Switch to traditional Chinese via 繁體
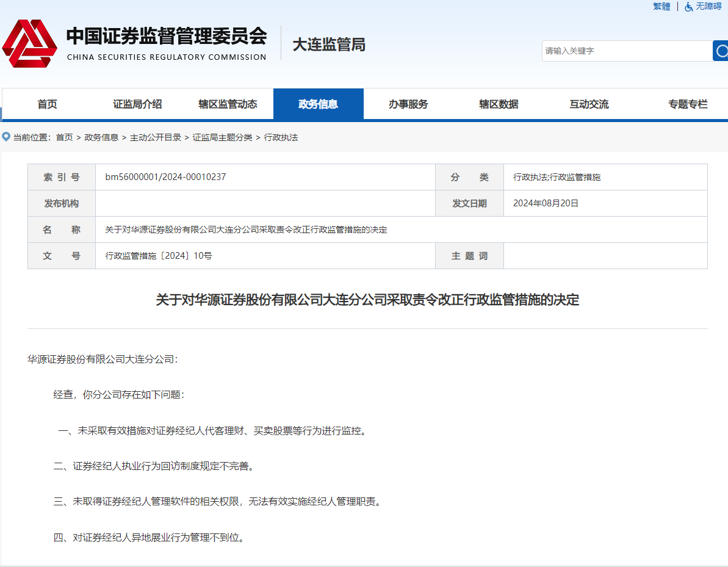Screen dimensions: 728x567 661,7
